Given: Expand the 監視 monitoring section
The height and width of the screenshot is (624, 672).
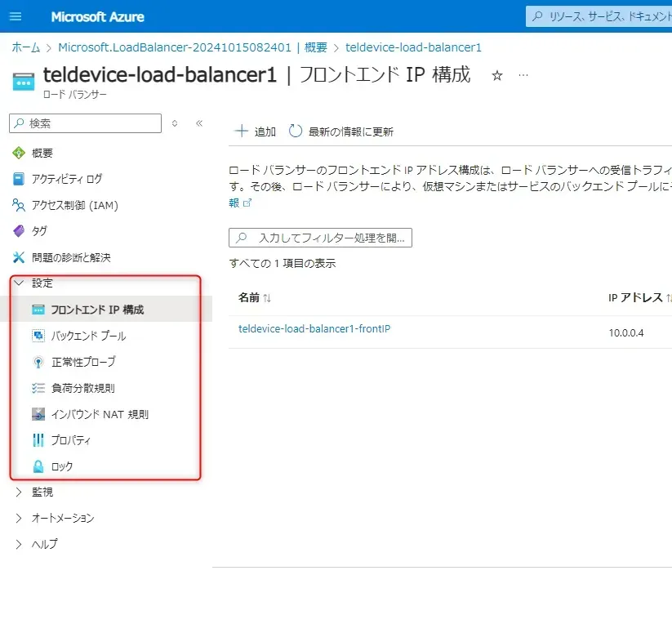Looking at the screenshot, I should [x=19, y=493].
